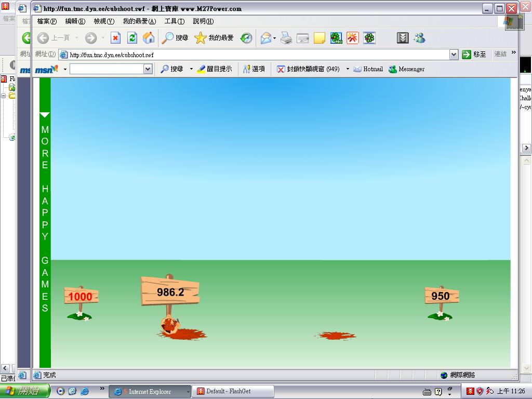Image resolution: width=532 pixels, height=399 pixels.
Task: Launch Messenger from the MSN toolbar
Action: point(406,69)
